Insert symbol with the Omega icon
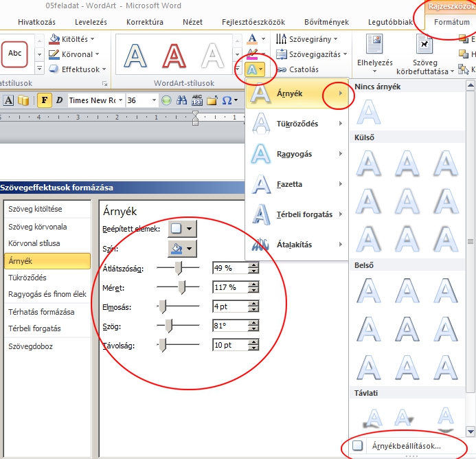This screenshot has width=476, height=459. click(x=225, y=100)
